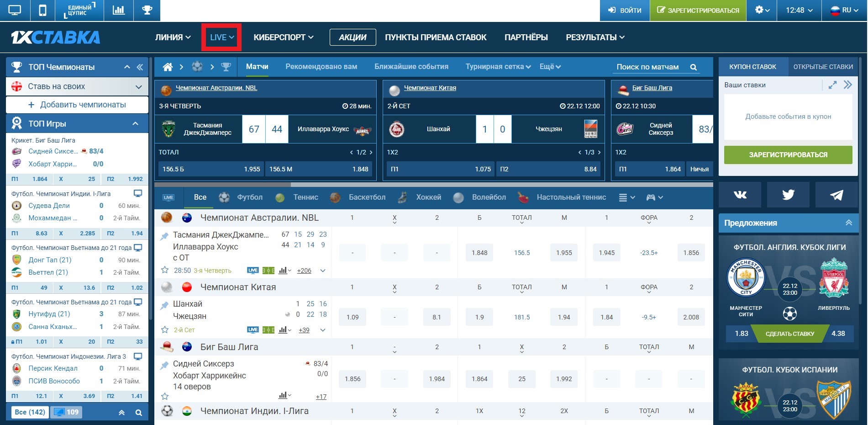Collapse the ТОП Игры section
This screenshot has height=425, width=868.
pos(135,123)
